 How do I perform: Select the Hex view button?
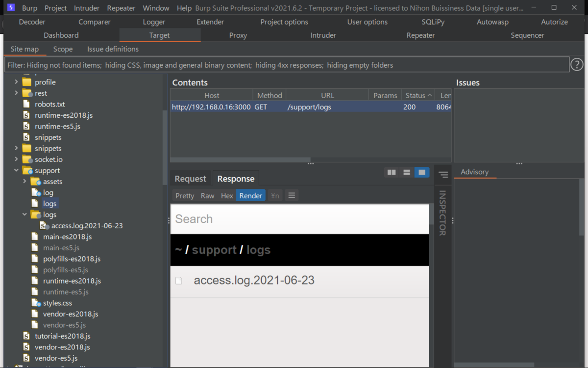[x=227, y=195]
